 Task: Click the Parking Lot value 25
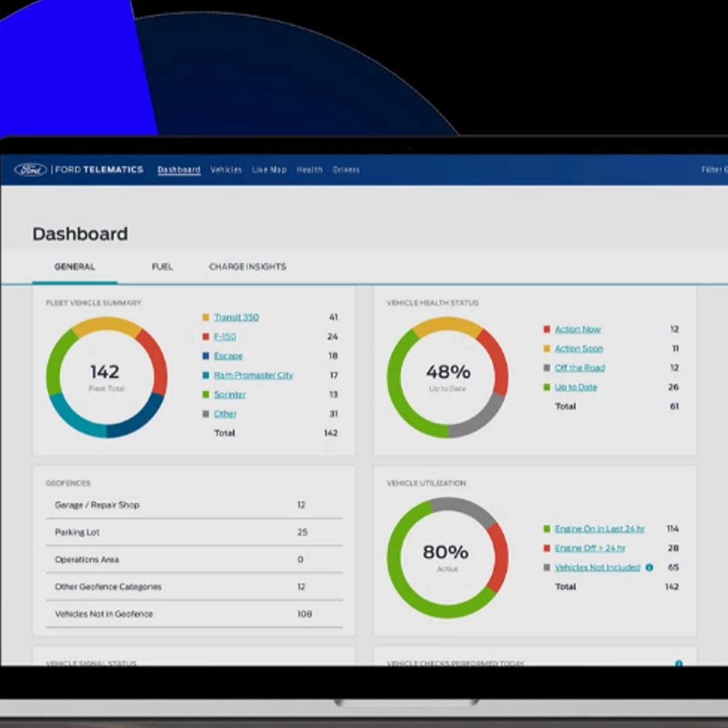coord(302,533)
